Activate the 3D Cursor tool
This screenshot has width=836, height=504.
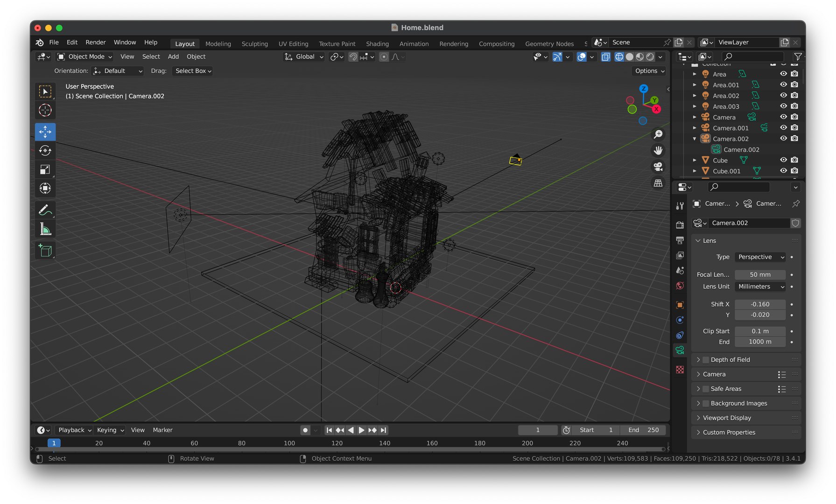[45, 110]
